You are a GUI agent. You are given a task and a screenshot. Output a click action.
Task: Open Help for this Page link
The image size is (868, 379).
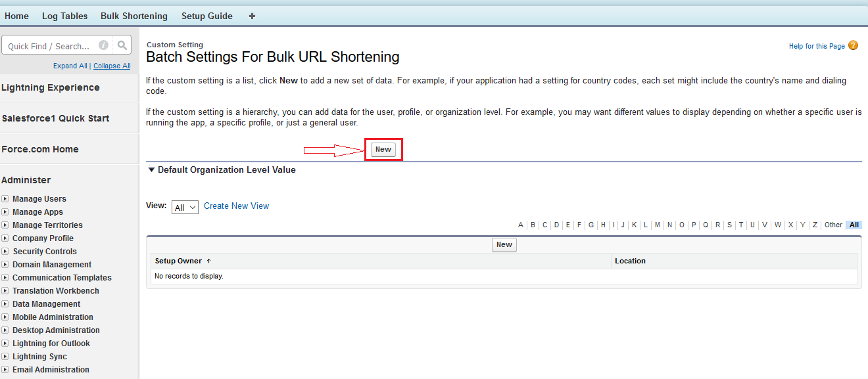(817, 46)
